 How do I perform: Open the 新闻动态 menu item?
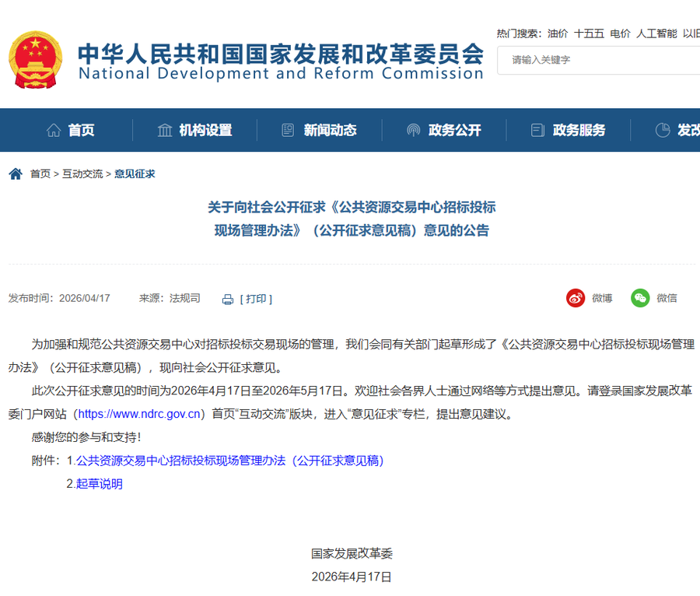[331, 131]
